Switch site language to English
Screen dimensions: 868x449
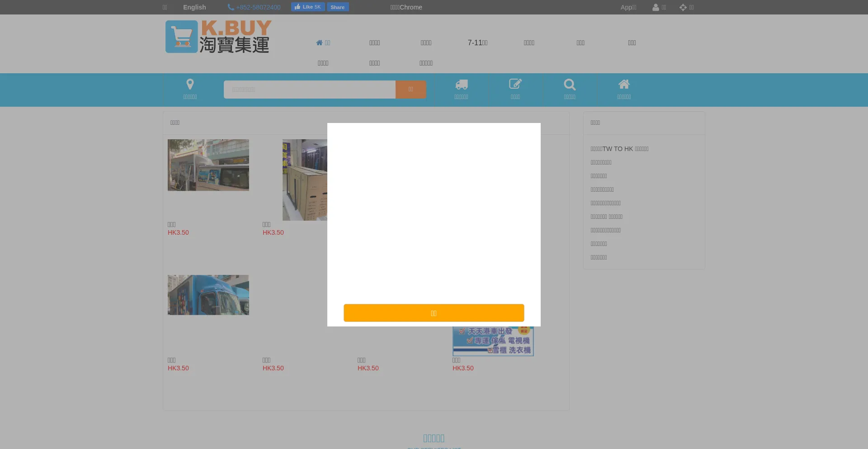tap(194, 7)
